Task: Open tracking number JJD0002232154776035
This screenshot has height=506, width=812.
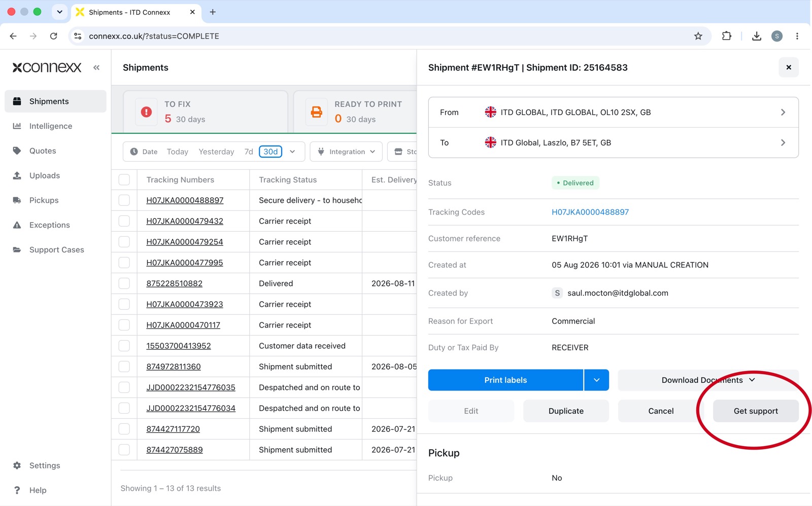Action: click(191, 387)
